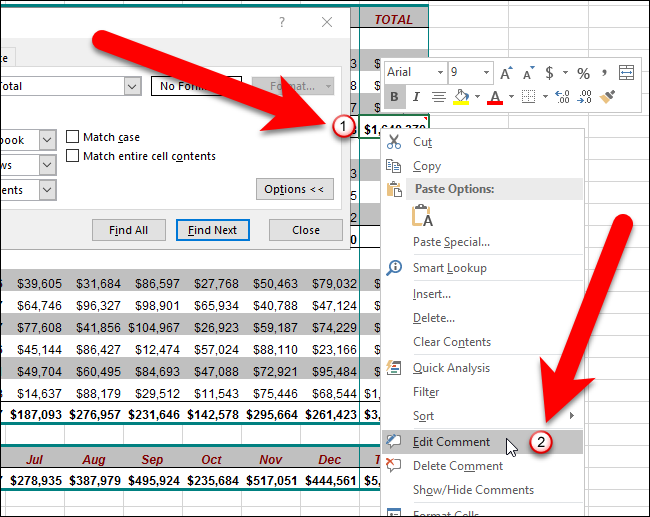Image resolution: width=650 pixels, height=517 pixels.
Task: Click the Find Next button
Action: [x=213, y=230]
